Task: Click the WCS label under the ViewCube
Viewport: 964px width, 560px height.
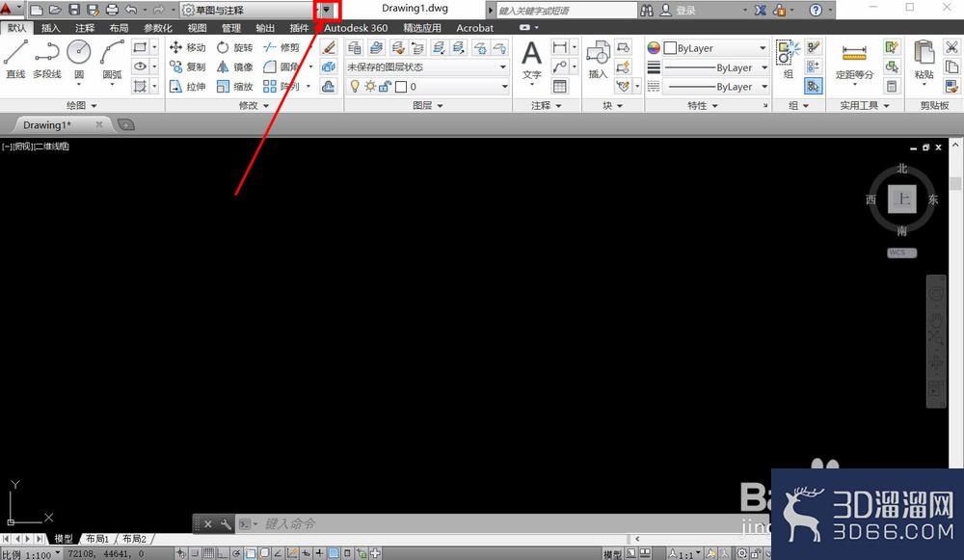Action: pos(901,253)
